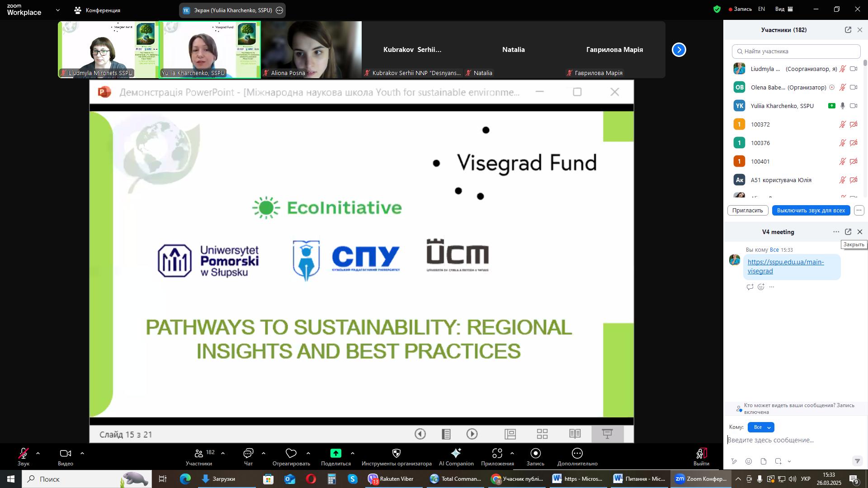Toggle camera with Видео button
Viewport: 868px width, 488px height.
(66, 454)
